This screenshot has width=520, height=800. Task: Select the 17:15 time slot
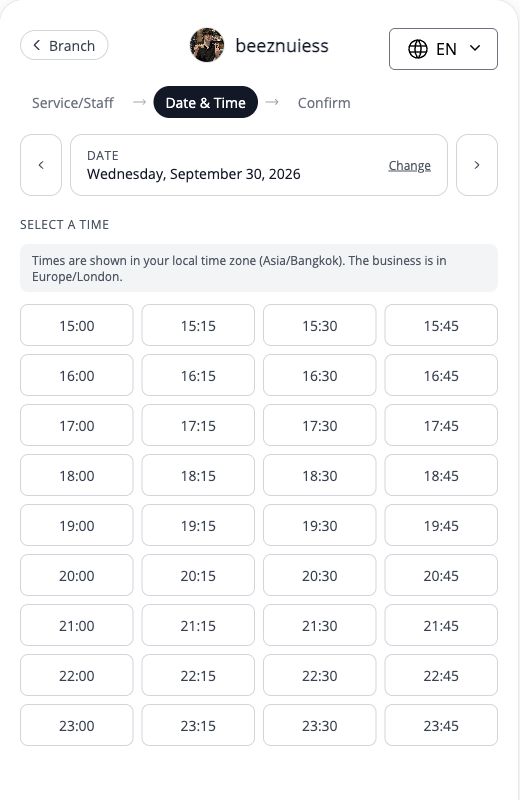pos(198,426)
